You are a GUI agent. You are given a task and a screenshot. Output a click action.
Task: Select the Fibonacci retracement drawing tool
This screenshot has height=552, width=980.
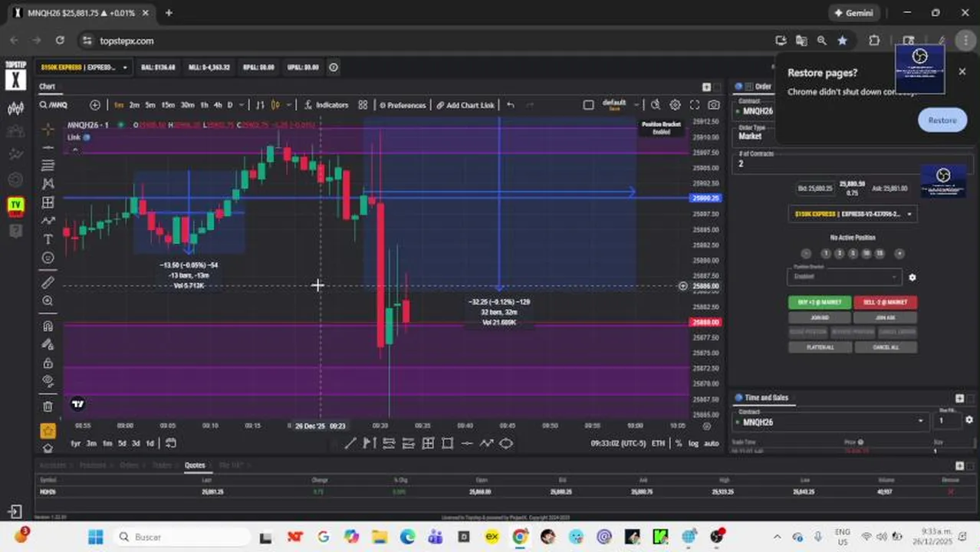(48, 166)
